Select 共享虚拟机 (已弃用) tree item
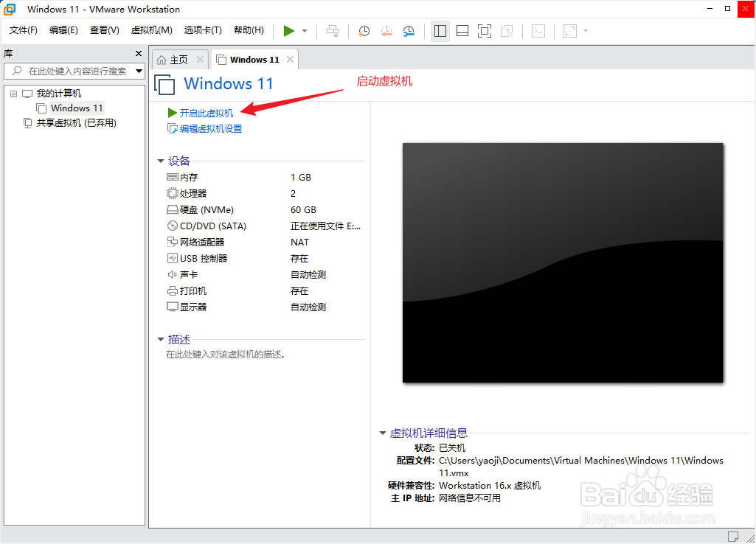The image size is (756, 544). click(x=76, y=123)
